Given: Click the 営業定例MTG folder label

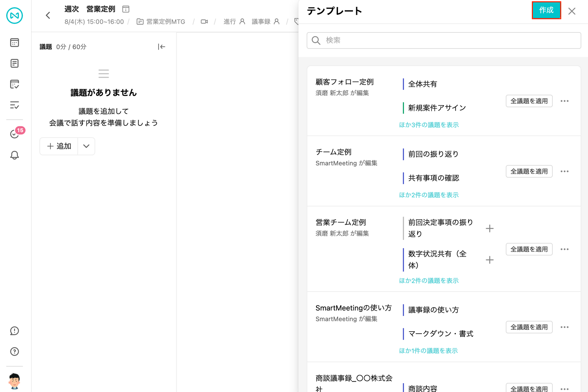Looking at the screenshot, I should click(x=166, y=21).
